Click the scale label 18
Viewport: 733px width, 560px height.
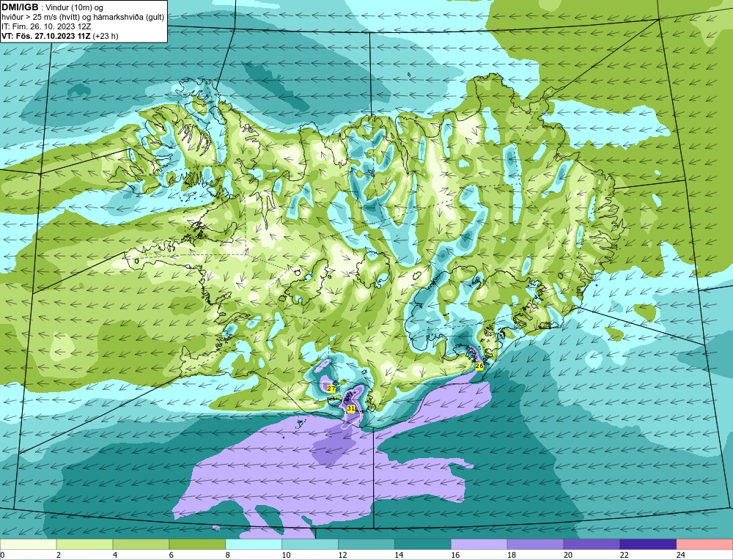tap(511, 555)
